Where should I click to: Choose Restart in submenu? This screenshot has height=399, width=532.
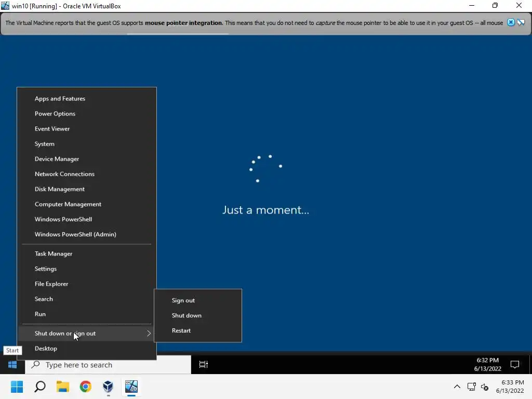point(198,330)
